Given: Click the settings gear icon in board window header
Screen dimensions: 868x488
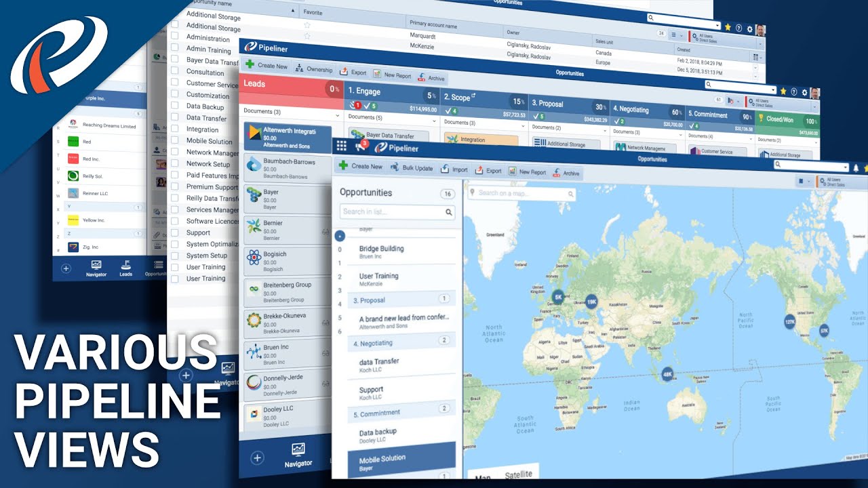Looking at the screenshot, I should (805, 92).
